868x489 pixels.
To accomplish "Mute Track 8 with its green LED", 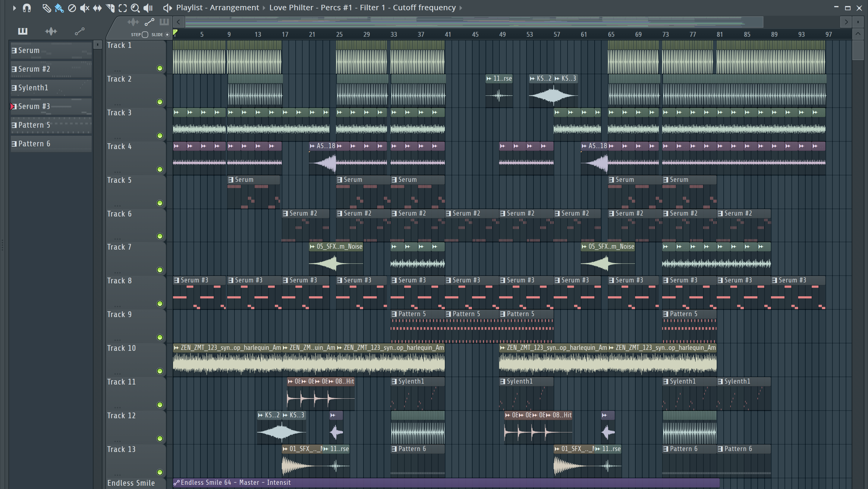I will pyautogui.click(x=160, y=304).
